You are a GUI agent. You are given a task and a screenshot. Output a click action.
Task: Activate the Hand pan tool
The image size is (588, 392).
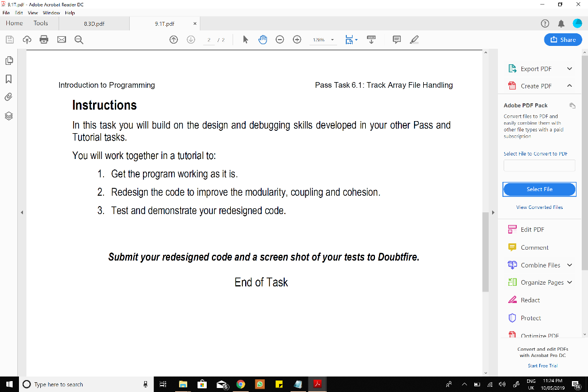pos(262,40)
